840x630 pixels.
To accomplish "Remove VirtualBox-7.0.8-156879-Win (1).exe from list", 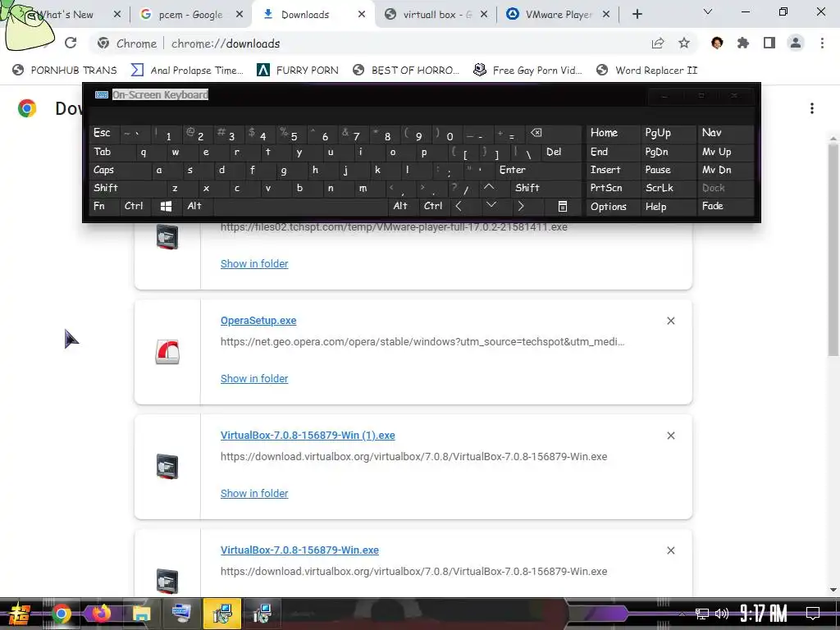I will pos(671,436).
